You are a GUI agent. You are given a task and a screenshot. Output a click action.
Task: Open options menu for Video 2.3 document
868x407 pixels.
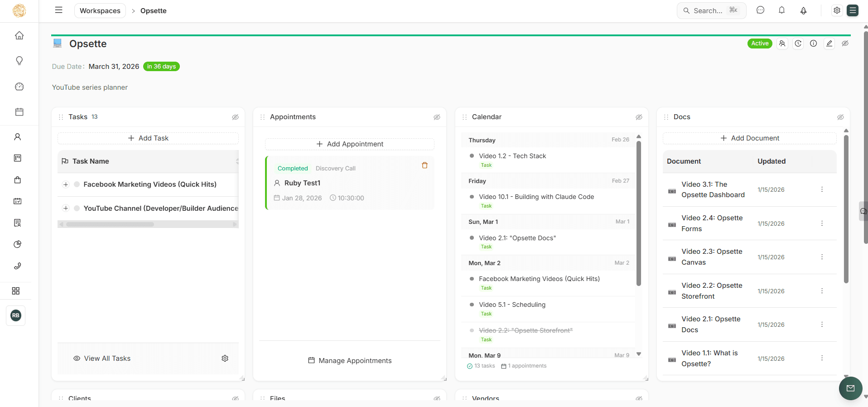822,257
